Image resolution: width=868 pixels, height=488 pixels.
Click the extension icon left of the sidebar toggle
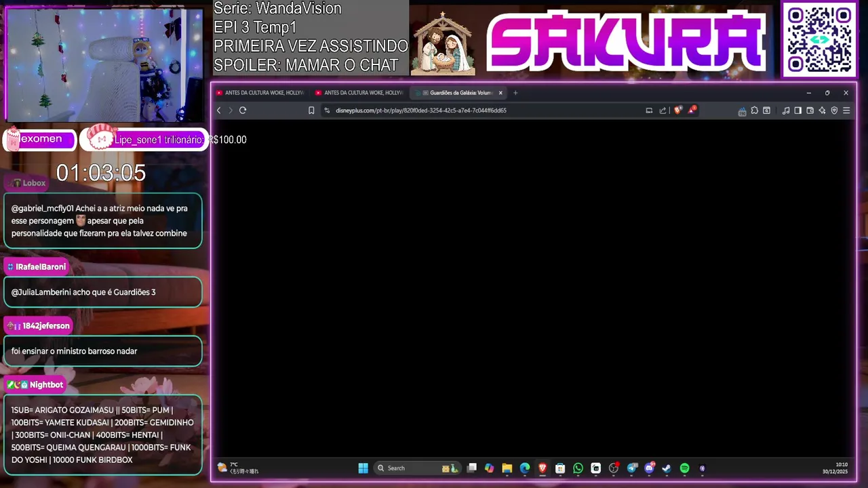click(766, 110)
